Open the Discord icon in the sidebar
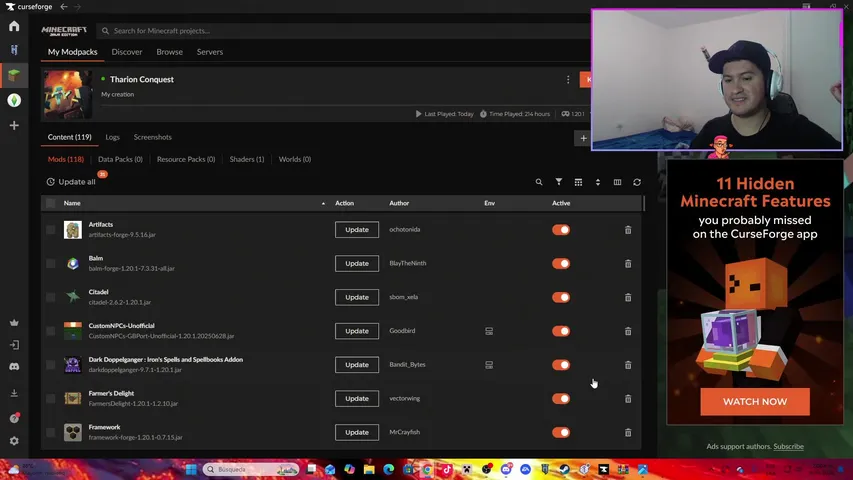 (14, 367)
